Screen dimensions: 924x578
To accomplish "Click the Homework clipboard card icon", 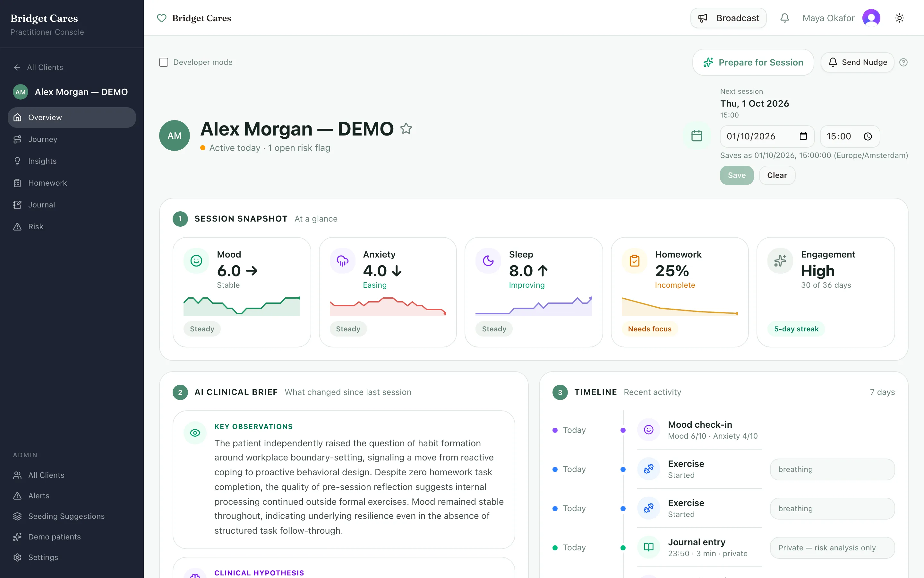I will [x=635, y=261].
